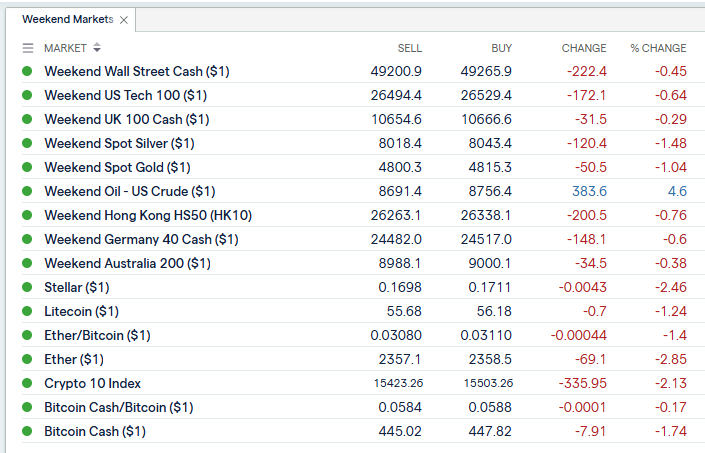The image size is (705, 453).
Task: Sort the list by the MARKET column arrows
Action: coord(97,48)
